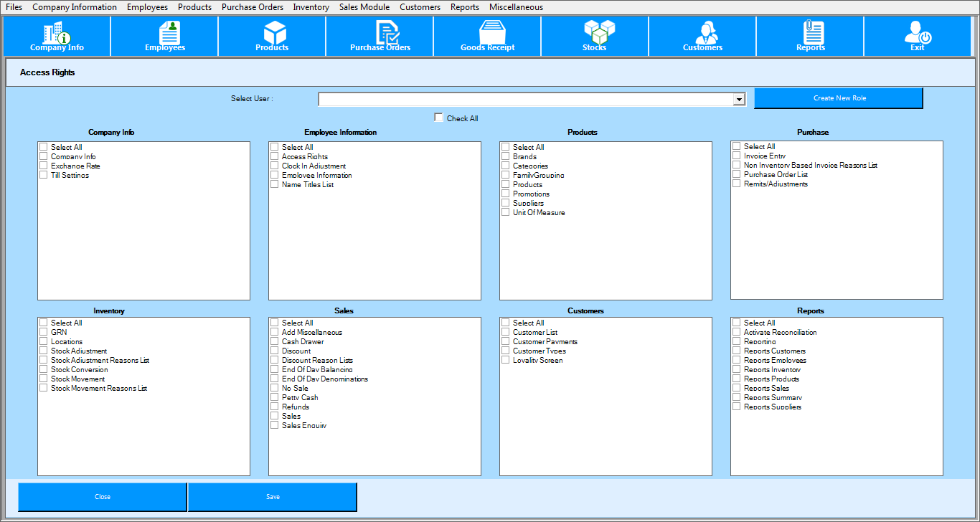Select the Stocks cube icon
The image size is (980, 522).
(x=595, y=35)
